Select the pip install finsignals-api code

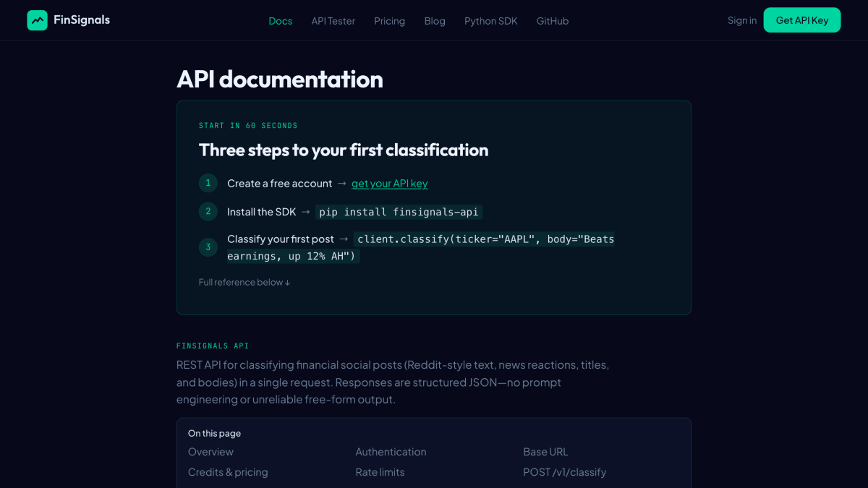pos(399,212)
